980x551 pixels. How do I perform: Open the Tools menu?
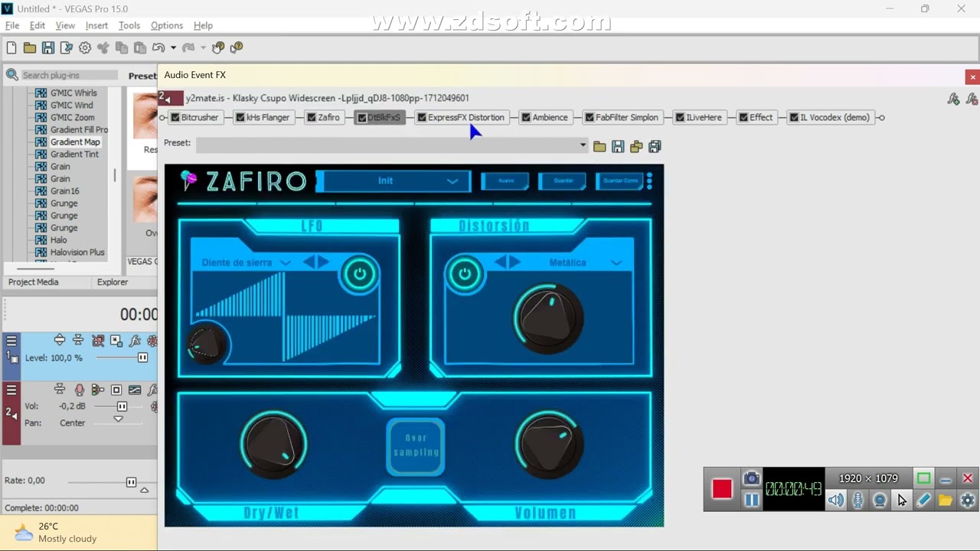(129, 25)
